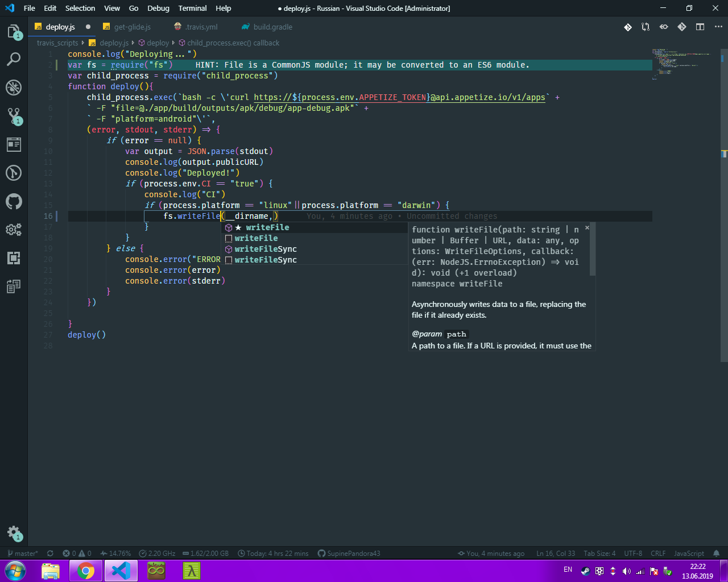
Task: Open the More Actions ellipsis menu
Action: 718,27
